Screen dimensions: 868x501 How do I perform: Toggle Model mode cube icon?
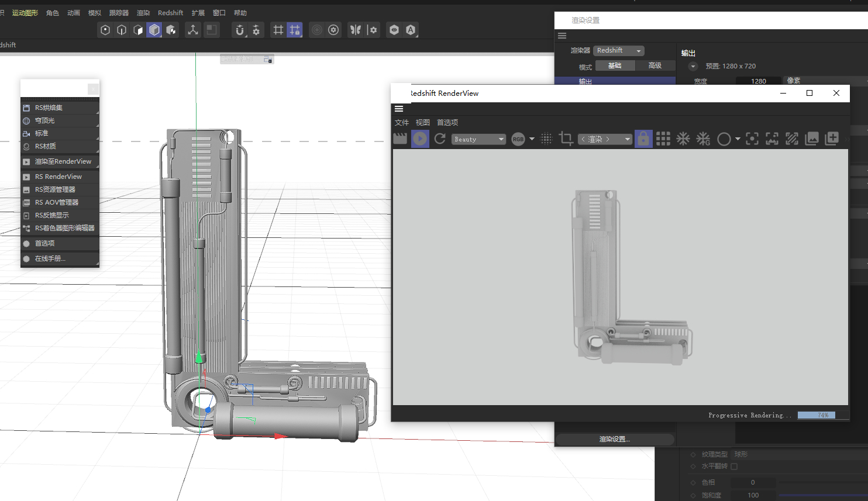coord(154,30)
